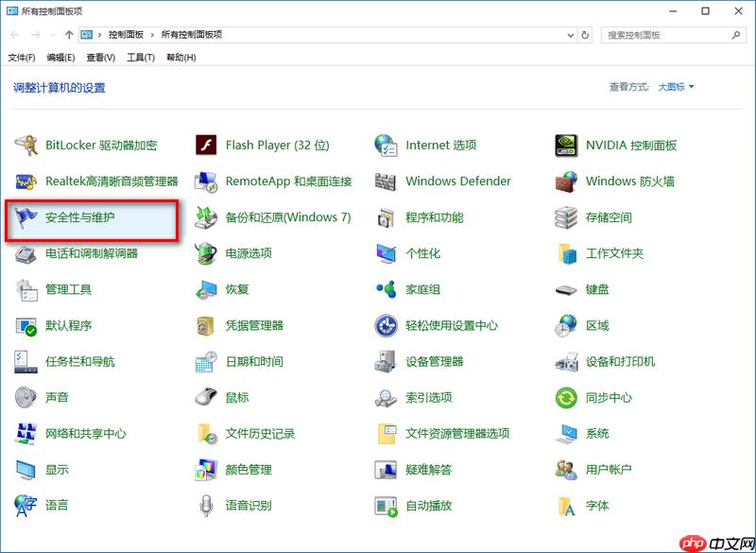Image resolution: width=756 pixels, height=553 pixels.
Task: Open 键盘 keyboard icon
Action: (566, 290)
